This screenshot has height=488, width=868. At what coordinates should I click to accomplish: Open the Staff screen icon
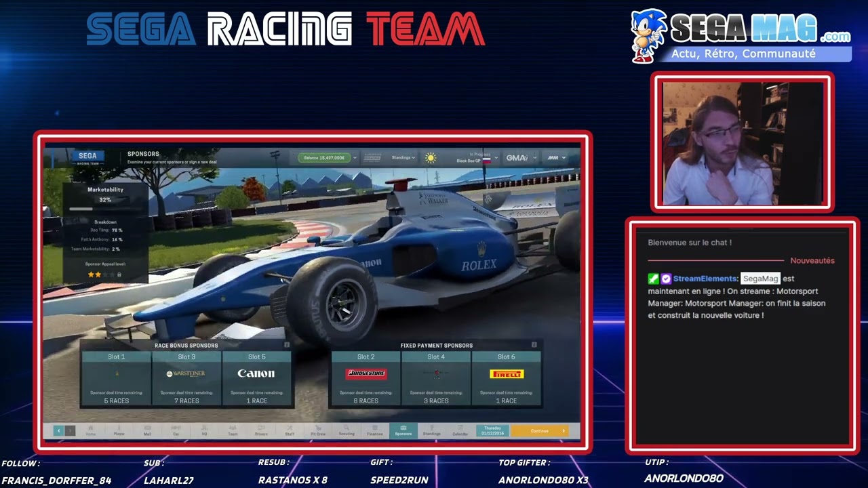pyautogui.click(x=290, y=430)
